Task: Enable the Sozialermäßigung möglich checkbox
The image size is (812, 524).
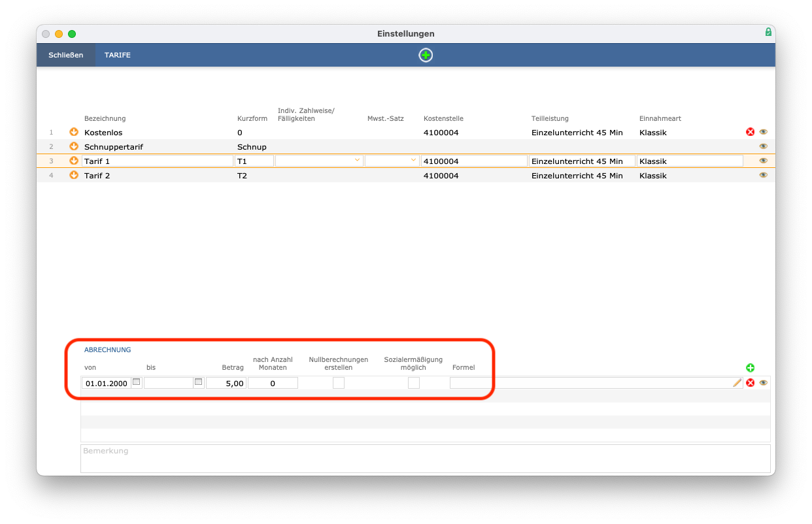Action: (x=414, y=383)
